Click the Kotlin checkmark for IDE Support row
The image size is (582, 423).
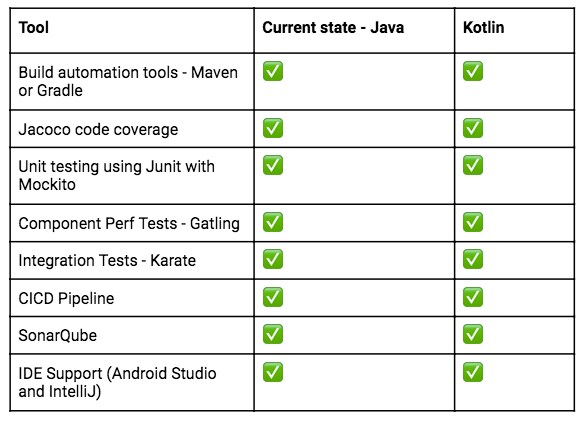tap(473, 372)
